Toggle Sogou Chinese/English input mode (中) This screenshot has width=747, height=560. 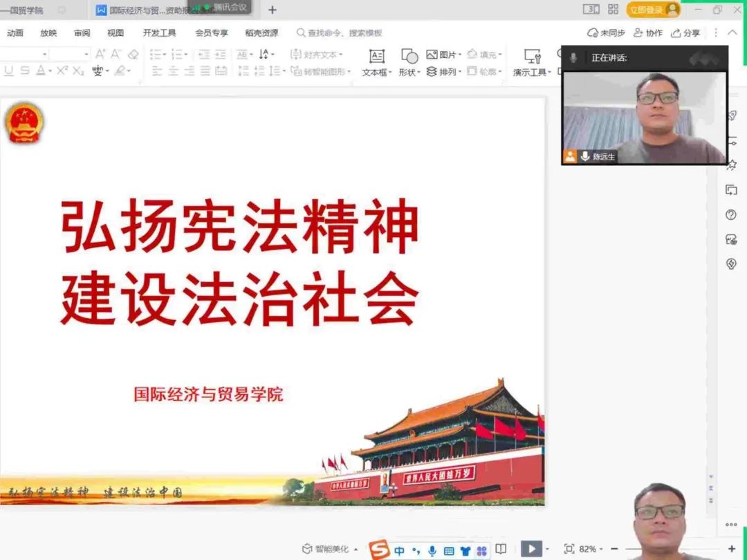[400, 551]
